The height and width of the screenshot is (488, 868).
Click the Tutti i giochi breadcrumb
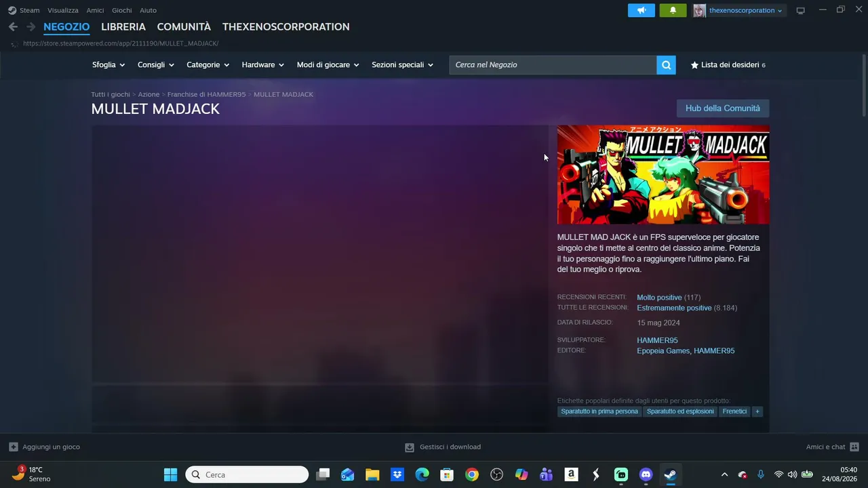[111, 94]
